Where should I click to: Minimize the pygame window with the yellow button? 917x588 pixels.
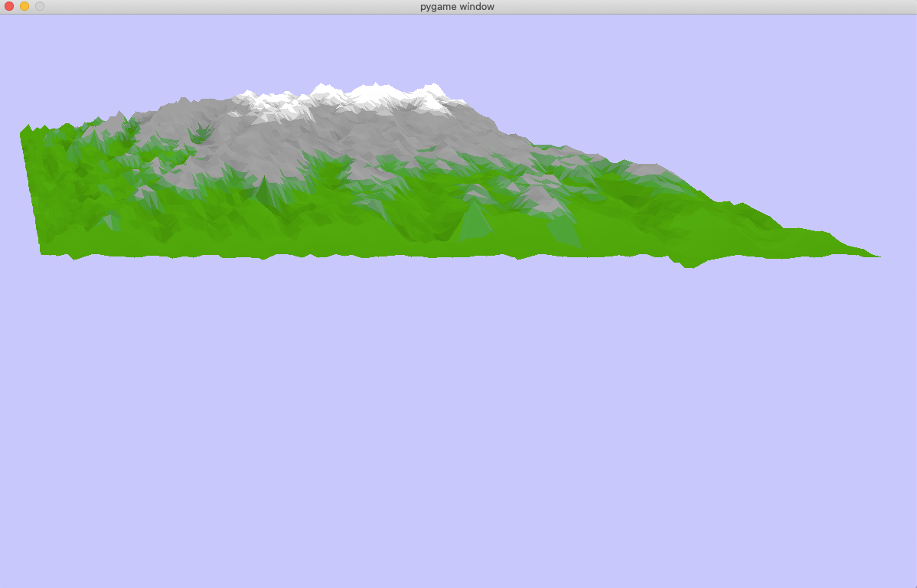24,6
